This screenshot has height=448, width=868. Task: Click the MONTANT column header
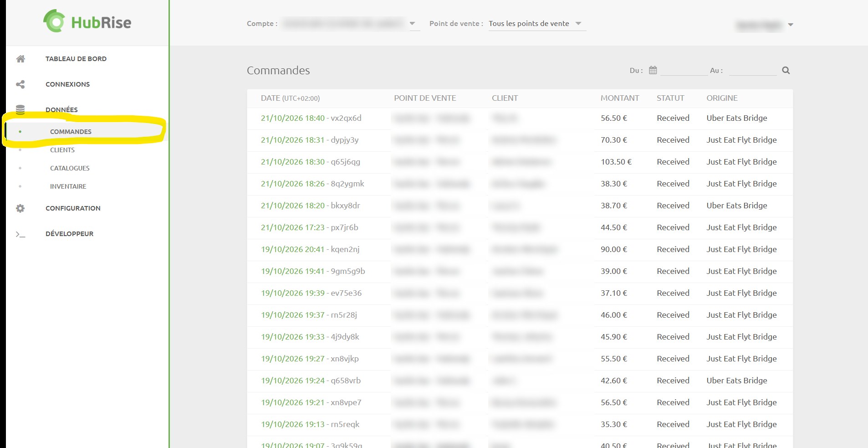pos(620,98)
